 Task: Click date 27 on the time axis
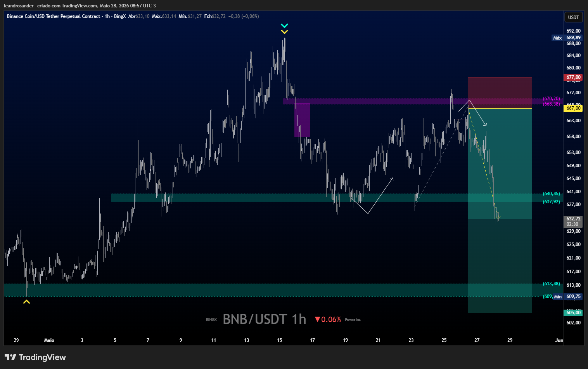(477, 340)
